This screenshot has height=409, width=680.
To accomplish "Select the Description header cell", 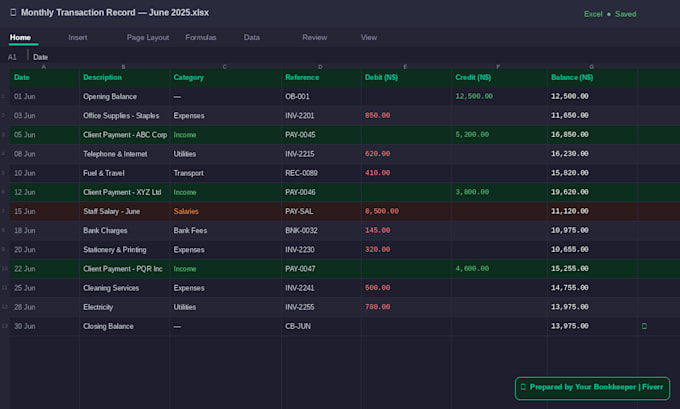I will coord(124,77).
